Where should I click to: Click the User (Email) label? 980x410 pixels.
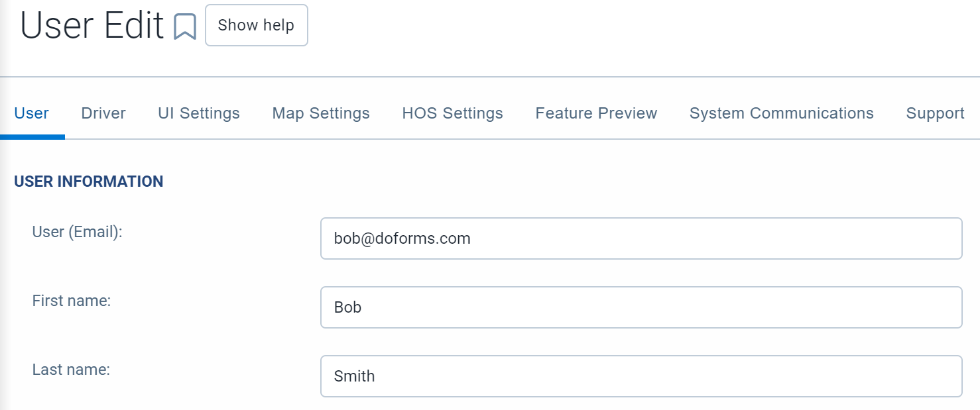[x=78, y=232]
